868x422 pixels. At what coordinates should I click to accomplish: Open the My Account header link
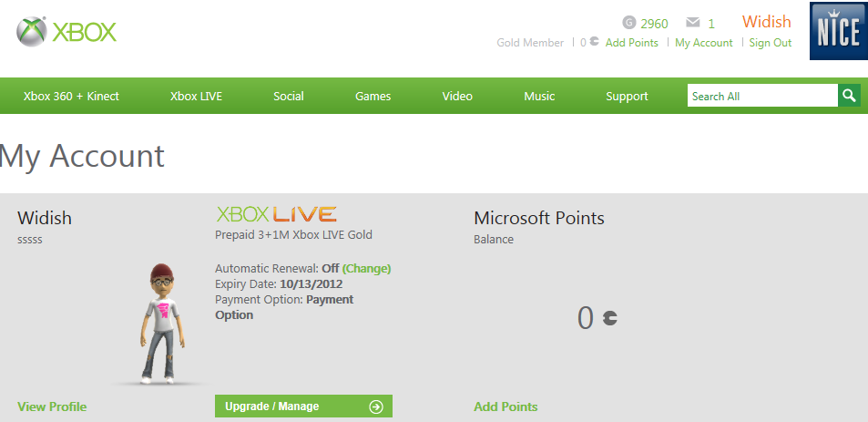click(703, 43)
